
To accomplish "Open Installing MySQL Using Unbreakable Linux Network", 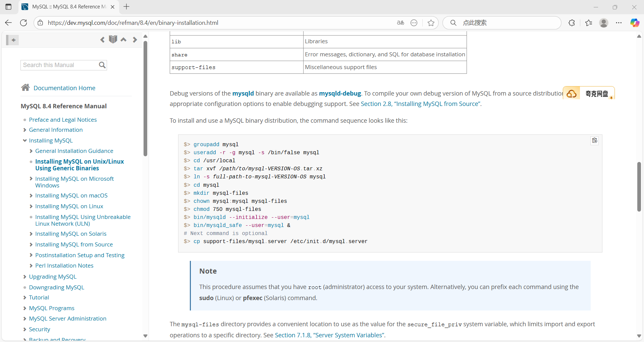I will [83, 220].
